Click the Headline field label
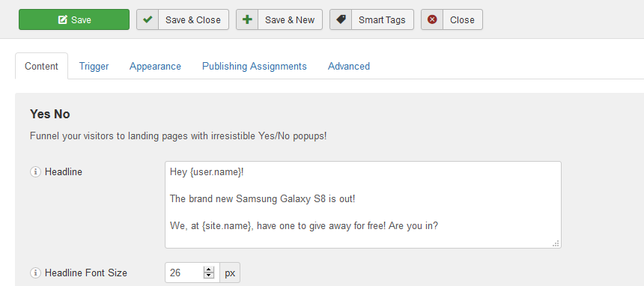 (x=63, y=171)
